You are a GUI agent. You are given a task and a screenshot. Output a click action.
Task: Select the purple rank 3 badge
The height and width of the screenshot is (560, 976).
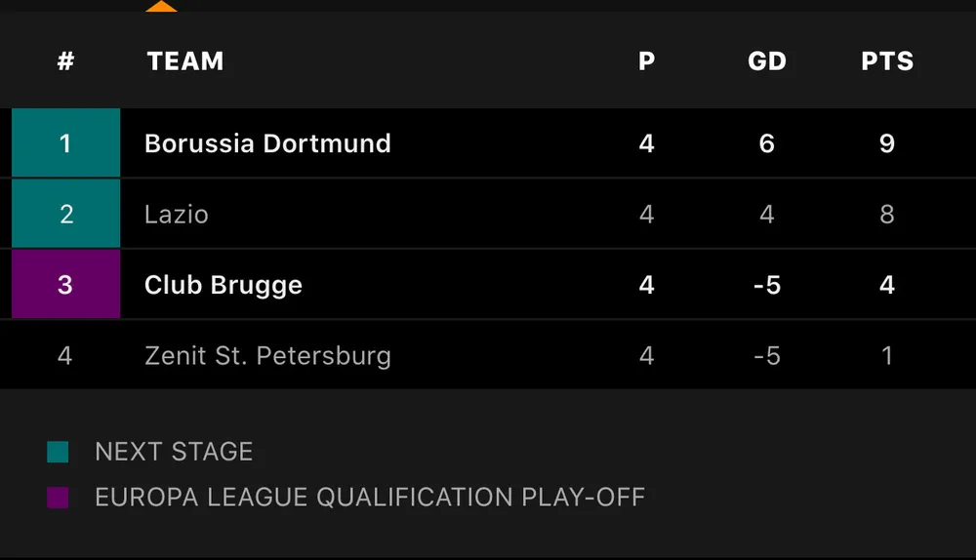[x=65, y=284]
